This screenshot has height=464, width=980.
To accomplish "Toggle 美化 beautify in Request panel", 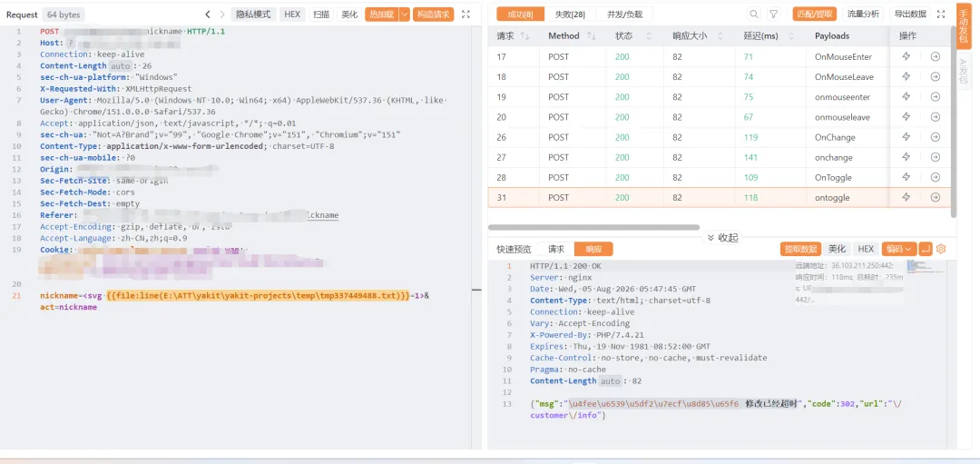I will point(349,15).
